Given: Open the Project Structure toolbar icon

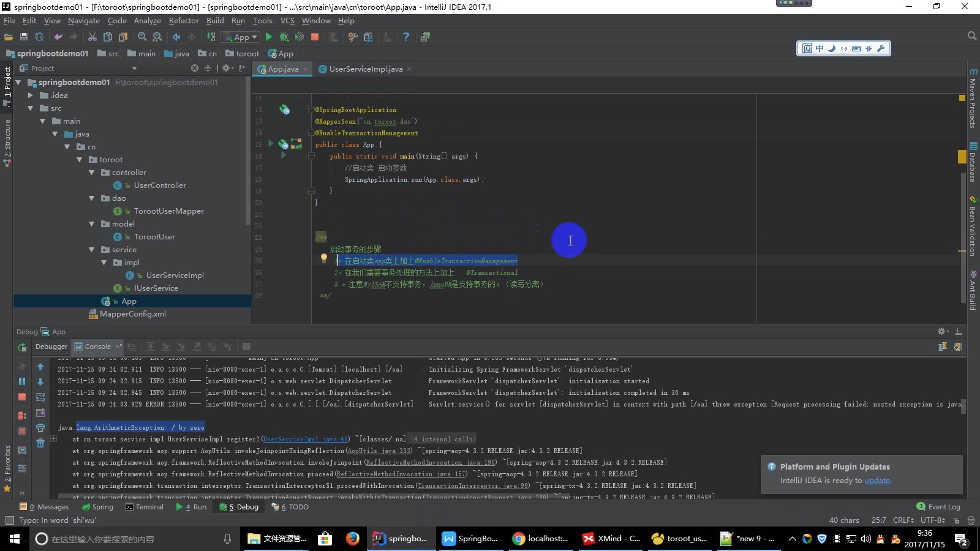Looking at the screenshot, I should [368, 37].
